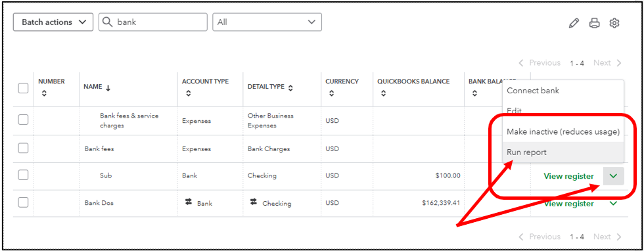The width and height of the screenshot is (644, 251).
Task: Click the printer icon
Action: pos(594,23)
